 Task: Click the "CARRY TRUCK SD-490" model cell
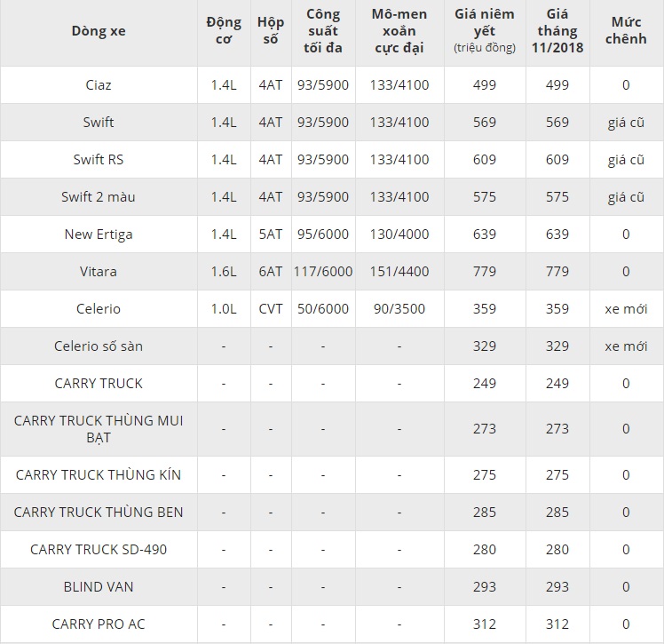tap(99, 550)
